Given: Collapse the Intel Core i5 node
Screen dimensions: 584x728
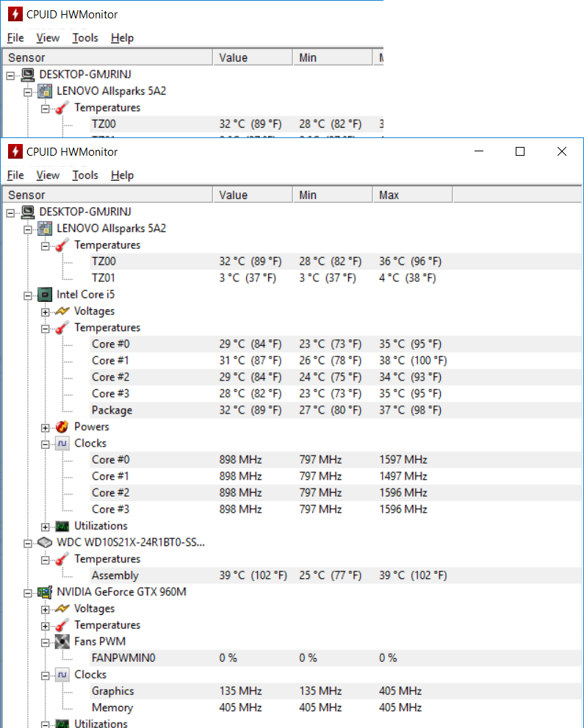Looking at the screenshot, I should point(28,295).
